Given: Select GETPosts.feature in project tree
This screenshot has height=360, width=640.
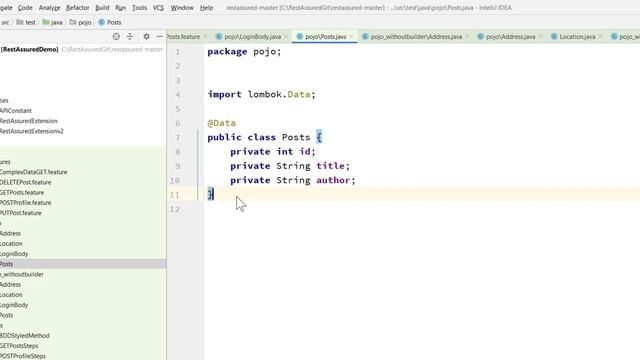Looking at the screenshot, I should [22, 192].
